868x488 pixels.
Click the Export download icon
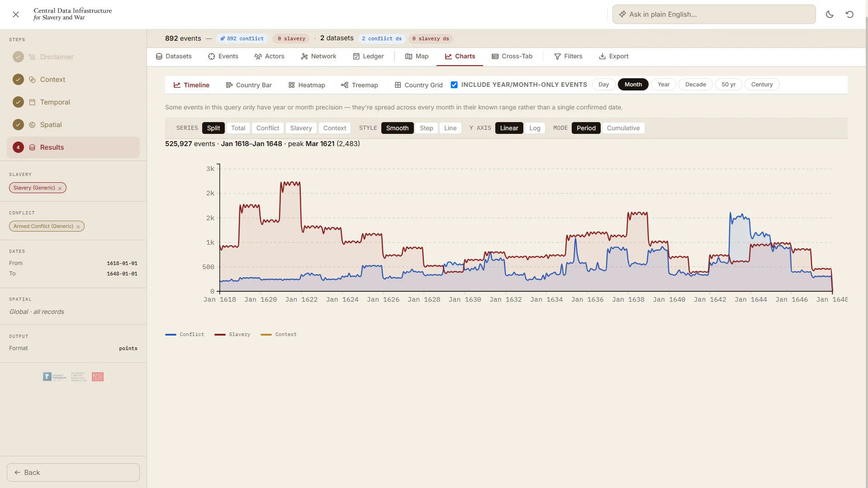602,57
